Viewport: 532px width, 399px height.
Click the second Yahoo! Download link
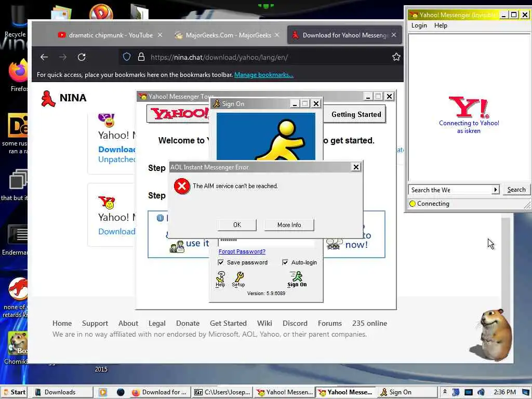pos(117,231)
